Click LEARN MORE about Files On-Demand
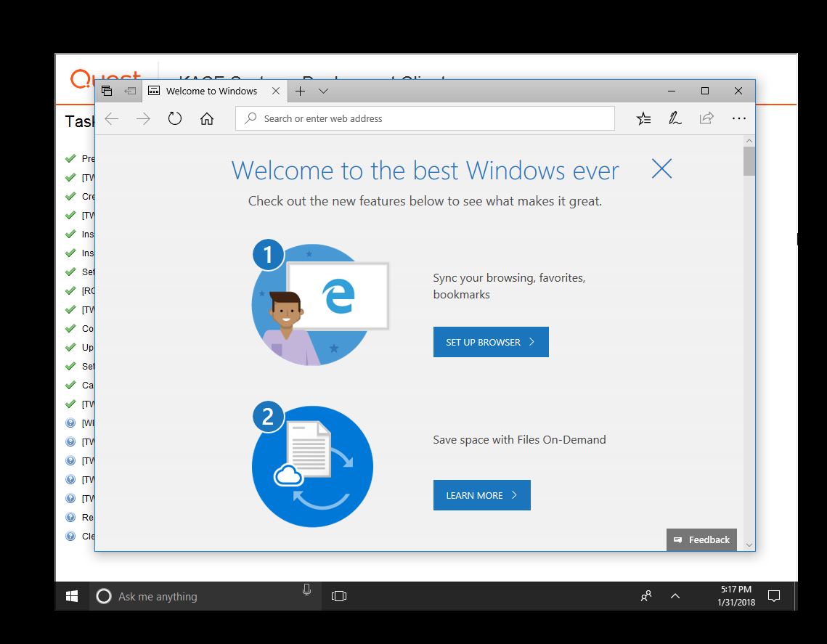827x644 pixels. coord(482,495)
